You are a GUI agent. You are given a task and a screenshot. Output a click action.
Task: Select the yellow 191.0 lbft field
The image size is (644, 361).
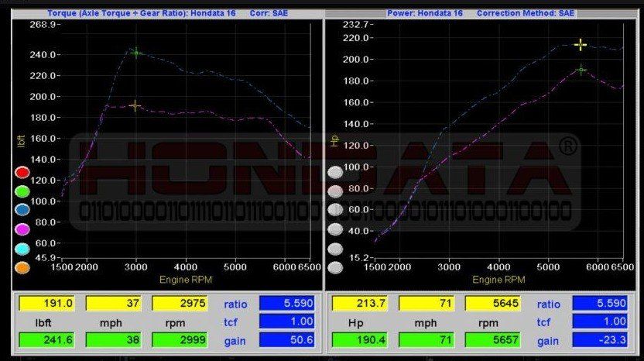point(46,304)
